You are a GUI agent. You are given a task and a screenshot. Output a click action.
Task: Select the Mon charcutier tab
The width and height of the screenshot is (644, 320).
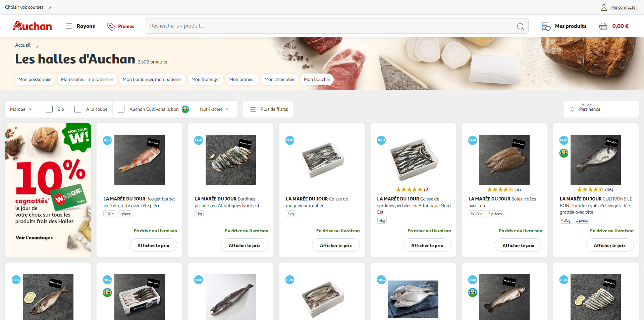pyautogui.click(x=280, y=79)
